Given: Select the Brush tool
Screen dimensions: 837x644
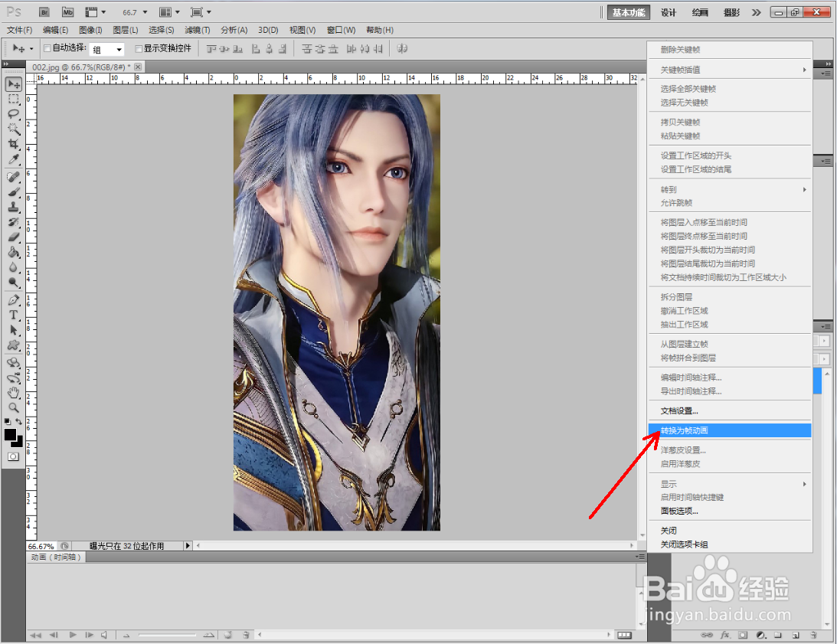Looking at the screenshot, I should click(x=13, y=191).
